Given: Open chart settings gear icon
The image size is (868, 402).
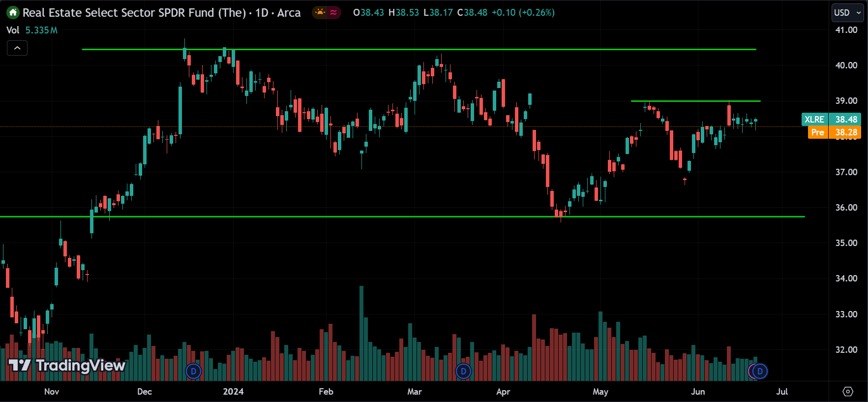Looking at the screenshot, I should (x=848, y=392).
